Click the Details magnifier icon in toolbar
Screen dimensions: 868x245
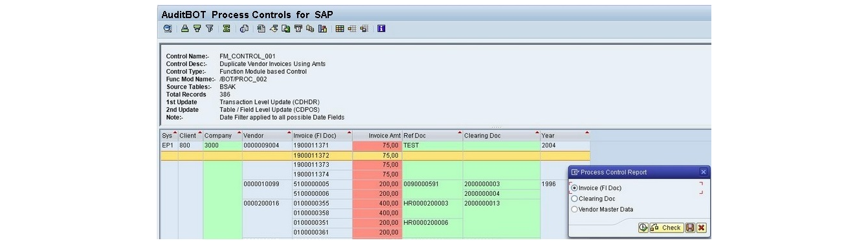pos(168,28)
